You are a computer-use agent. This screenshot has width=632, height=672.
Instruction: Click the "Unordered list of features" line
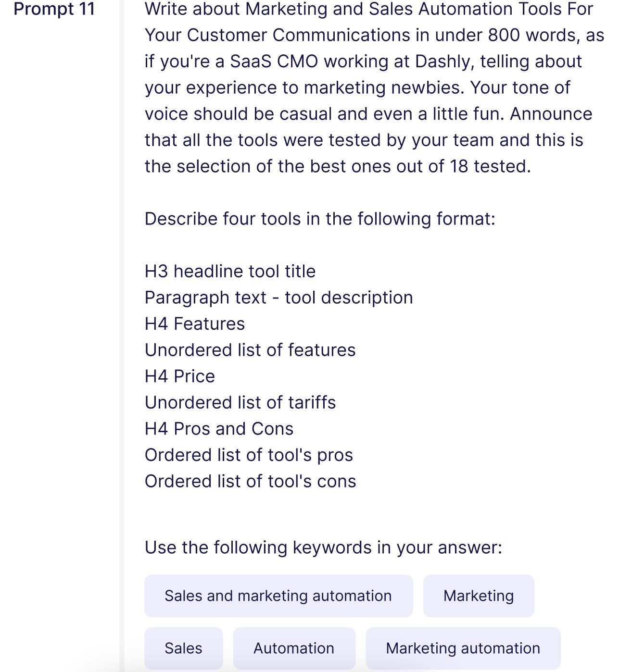(250, 350)
